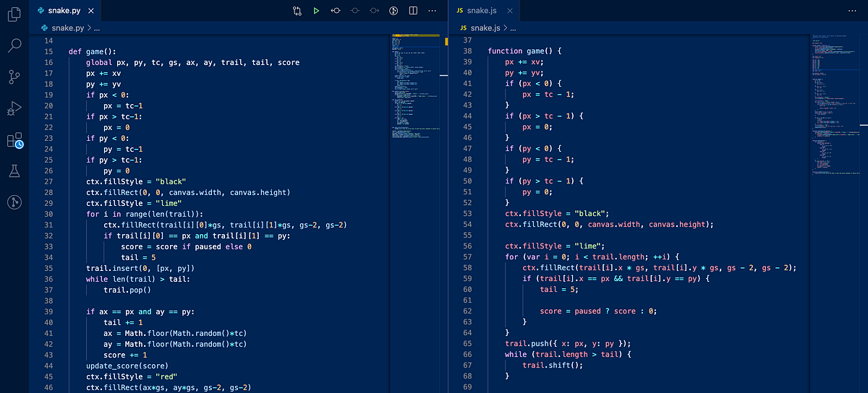Open the Extensions view
The height and width of the screenshot is (393, 868).
coord(14,140)
